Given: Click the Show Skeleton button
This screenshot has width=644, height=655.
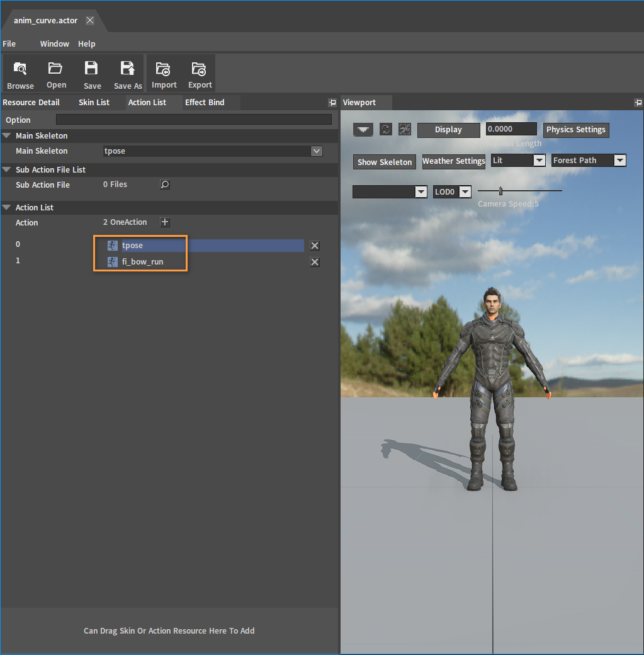Looking at the screenshot, I should (385, 162).
